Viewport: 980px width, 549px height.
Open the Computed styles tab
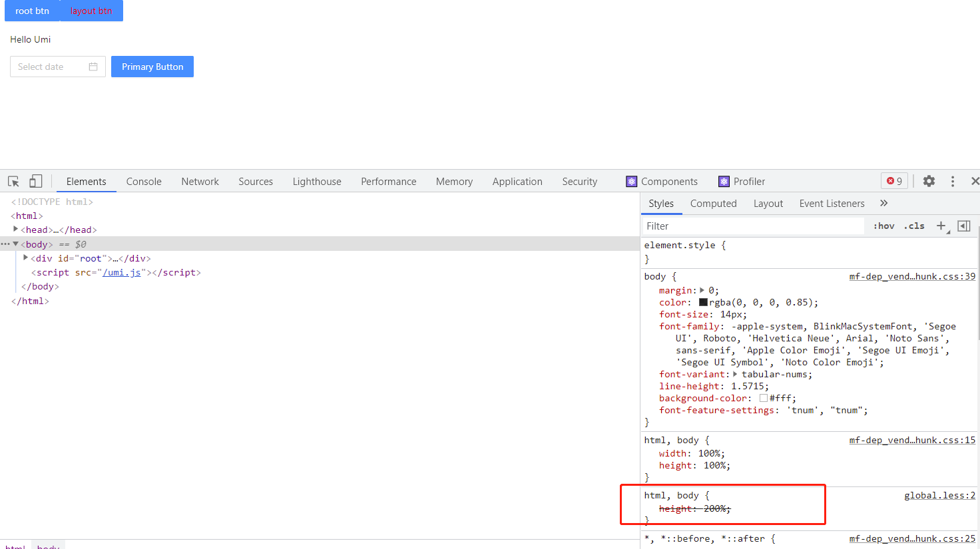[713, 203]
